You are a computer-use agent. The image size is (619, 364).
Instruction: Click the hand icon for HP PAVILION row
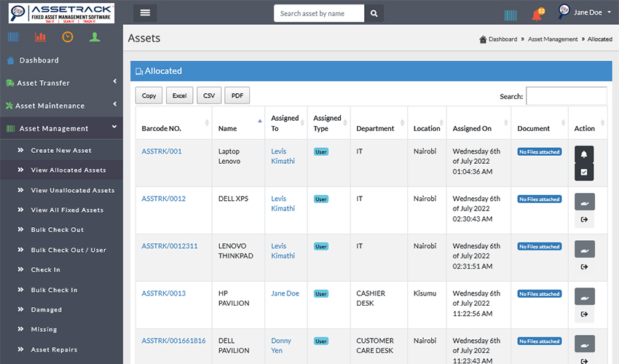tap(584, 296)
